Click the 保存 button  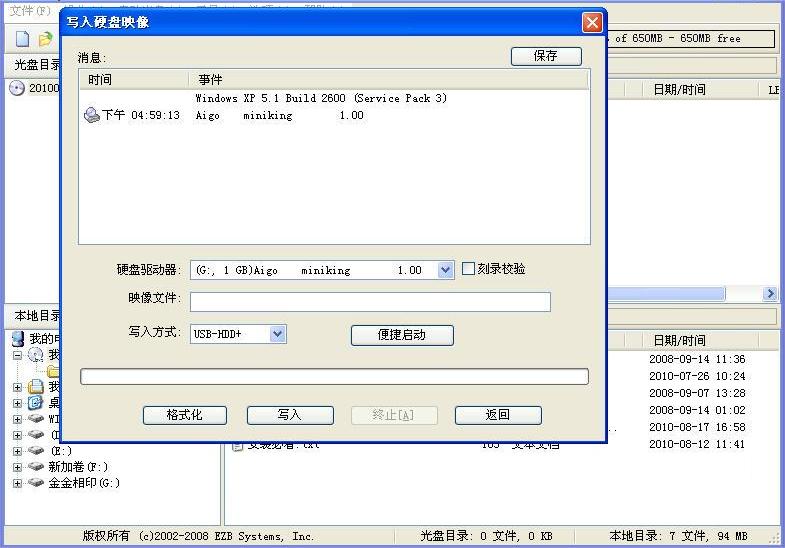(546, 56)
